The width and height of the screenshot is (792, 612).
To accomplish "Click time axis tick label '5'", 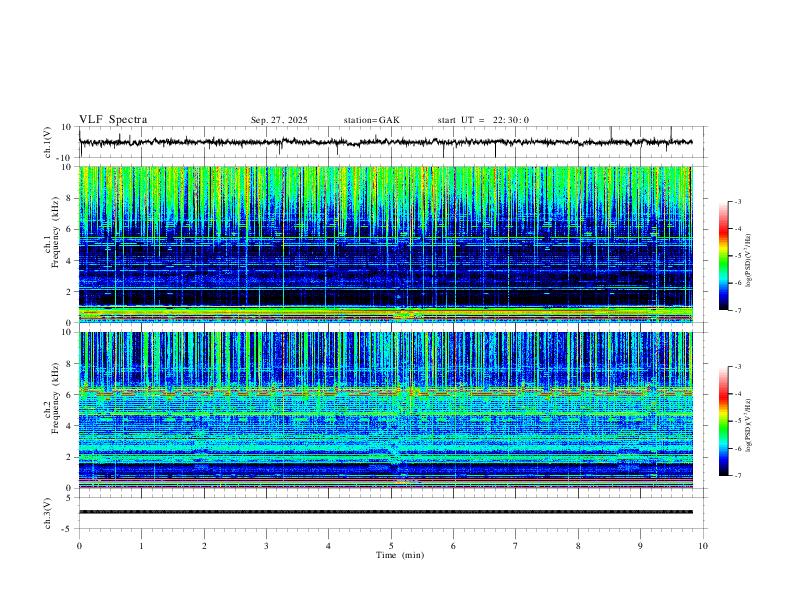I will 391,546.
